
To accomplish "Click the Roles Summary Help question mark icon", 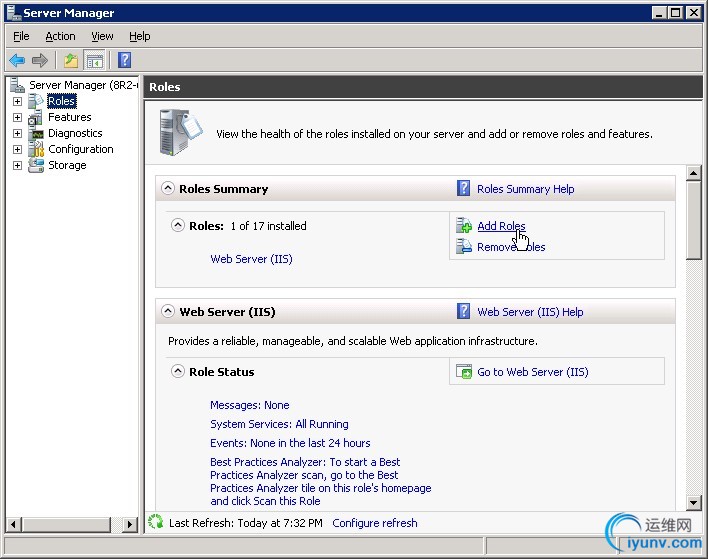I will 464,188.
